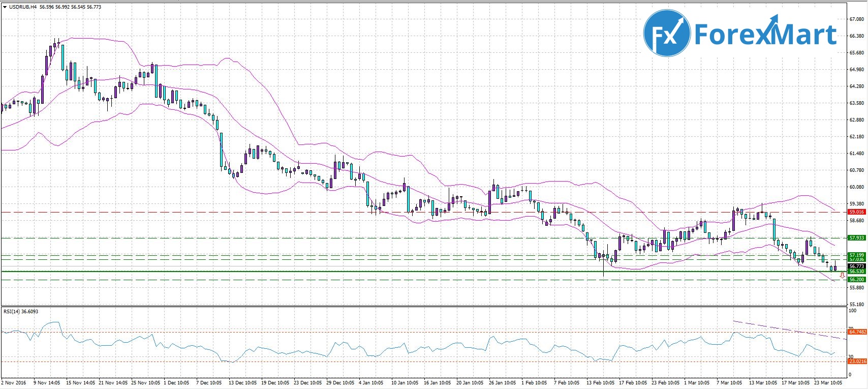Click the green 56.200 price level tag

[856, 279]
